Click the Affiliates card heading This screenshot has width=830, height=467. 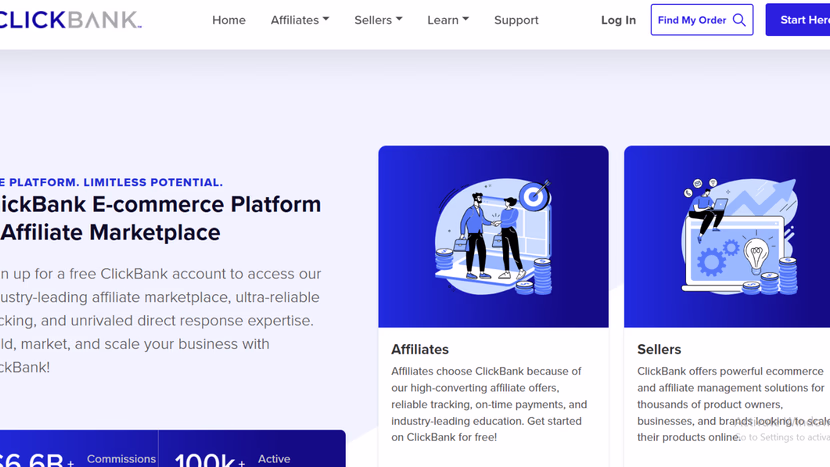420,349
